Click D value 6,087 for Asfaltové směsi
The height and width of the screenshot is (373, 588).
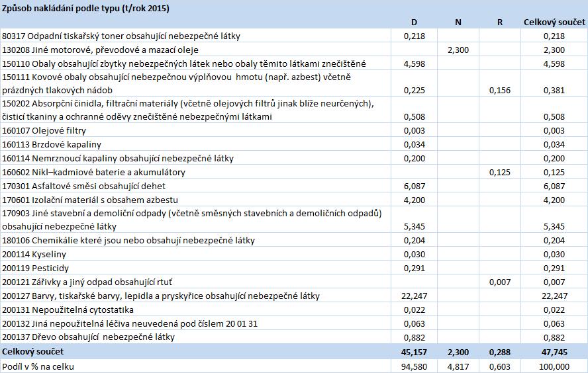coord(414,186)
